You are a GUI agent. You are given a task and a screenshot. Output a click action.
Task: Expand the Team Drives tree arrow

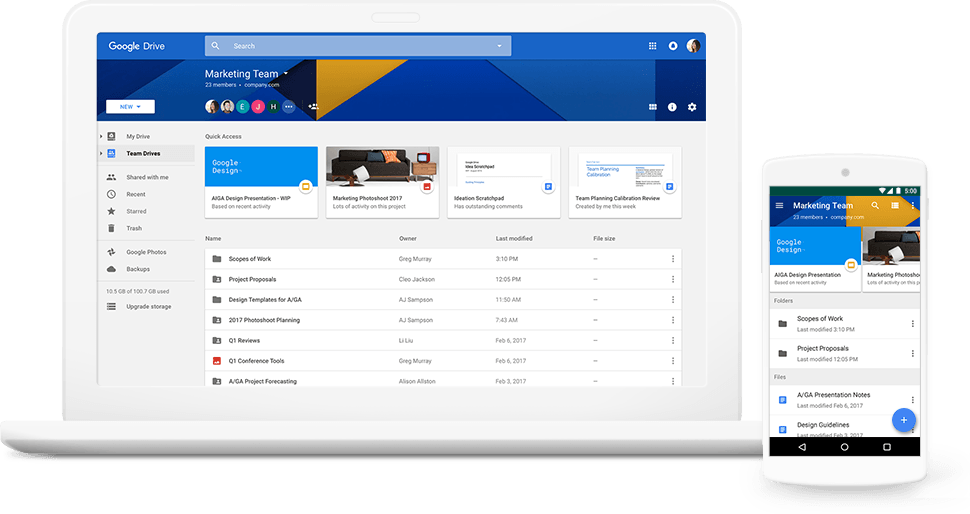(x=101, y=153)
